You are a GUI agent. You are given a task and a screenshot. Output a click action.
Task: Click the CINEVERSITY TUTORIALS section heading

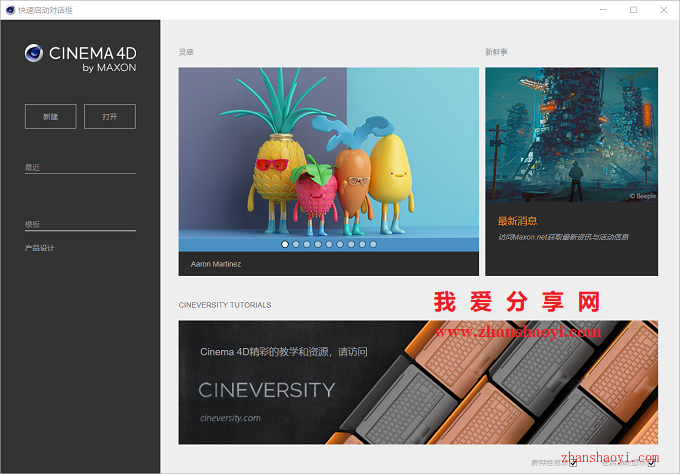click(225, 305)
